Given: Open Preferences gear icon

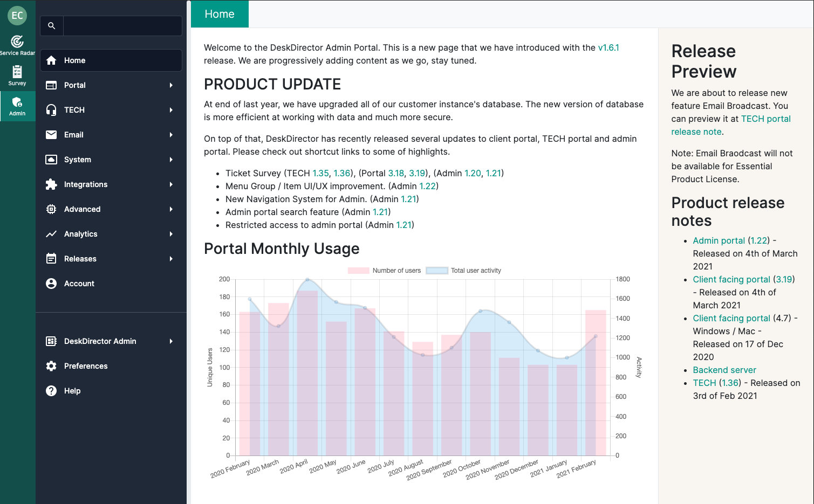Looking at the screenshot, I should point(51,366).
